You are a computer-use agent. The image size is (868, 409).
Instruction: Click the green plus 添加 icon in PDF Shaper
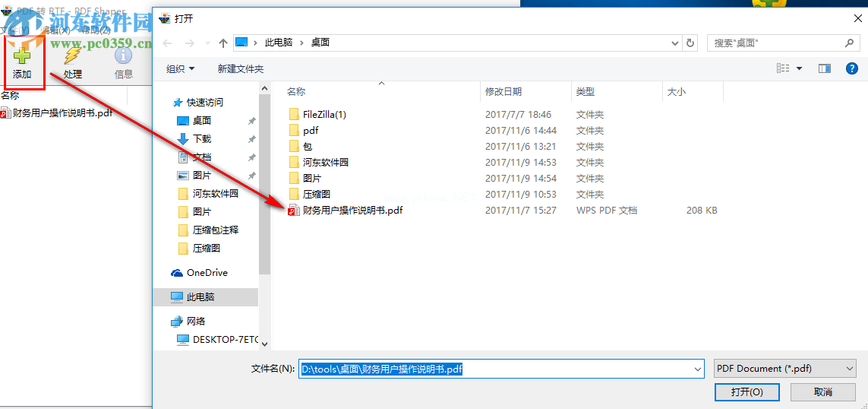coord(22,55)
